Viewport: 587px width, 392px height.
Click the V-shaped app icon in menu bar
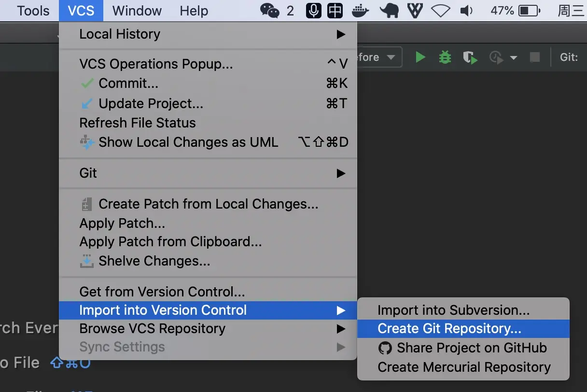coord(415,11)
